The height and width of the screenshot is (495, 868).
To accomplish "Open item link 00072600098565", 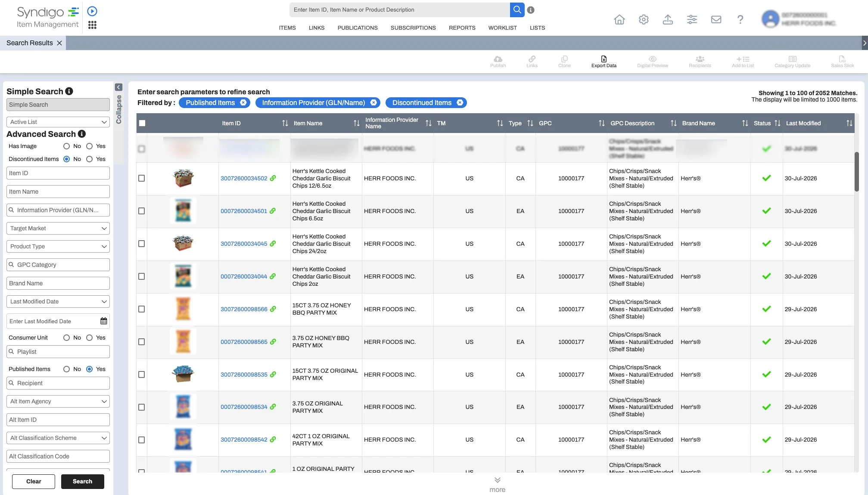I will pos(244,342).
